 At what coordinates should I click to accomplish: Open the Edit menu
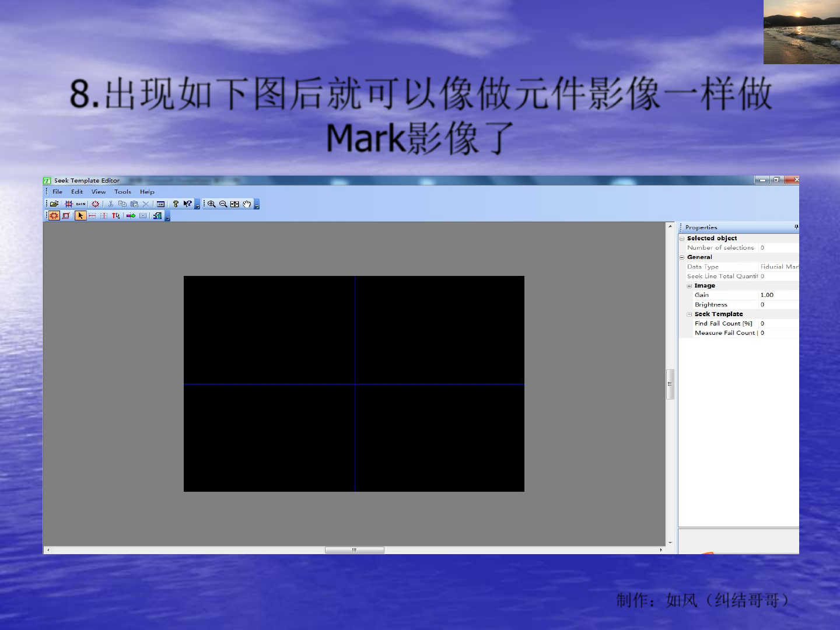pos(77,192)
